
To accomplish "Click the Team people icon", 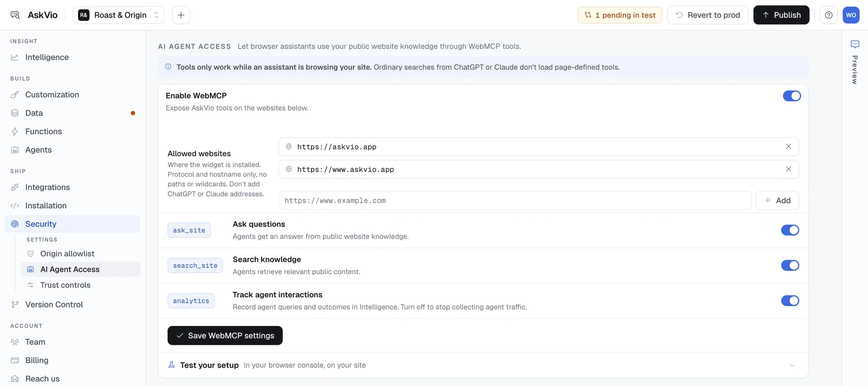I will 15,342.
